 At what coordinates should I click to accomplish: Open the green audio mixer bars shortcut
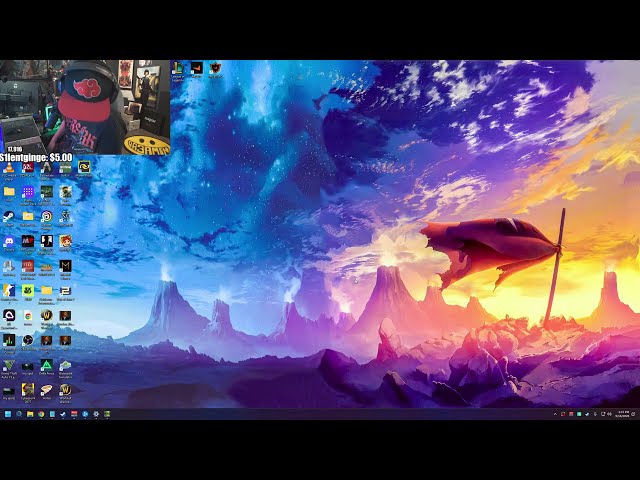9,340
